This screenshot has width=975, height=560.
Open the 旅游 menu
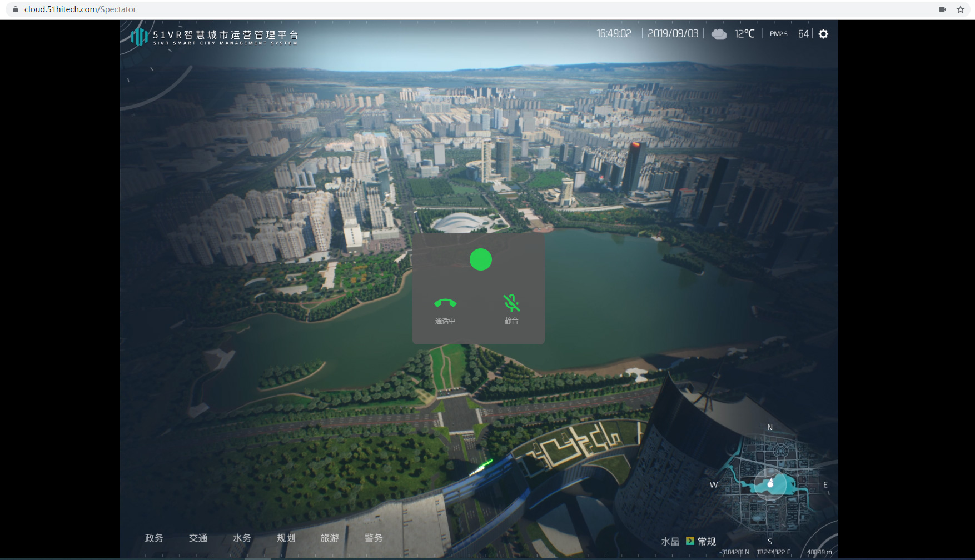330,538
